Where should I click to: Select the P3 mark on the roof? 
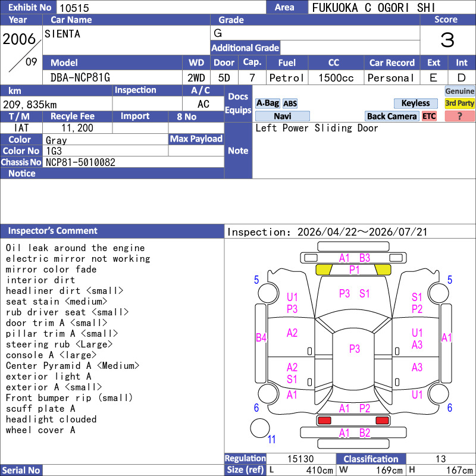[x=354, y=349]
